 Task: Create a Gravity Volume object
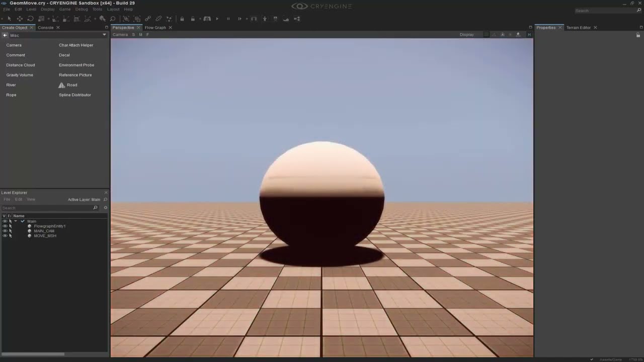pyautogui.click(x=20, y=75)
